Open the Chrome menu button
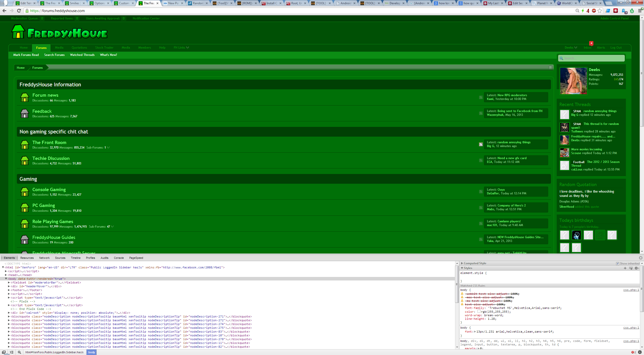The image size is (644, 355). pos(640,11)
